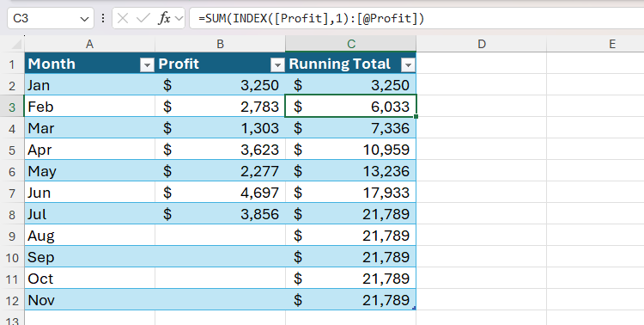Image resolution: width=644 pixels, height=325 pixels.
Task: Click the fill handle of cell C3
Action: 416,117
